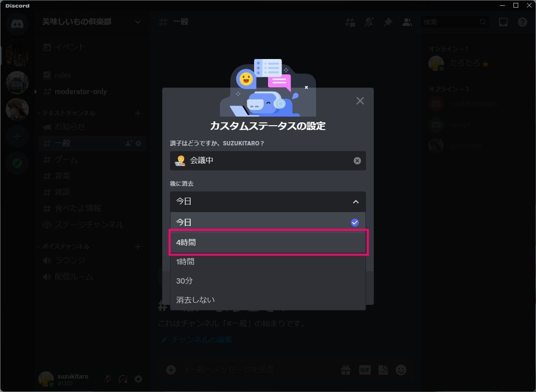Close the custom status dialog
Screen dimensions: 536x392
click(360, 101)
